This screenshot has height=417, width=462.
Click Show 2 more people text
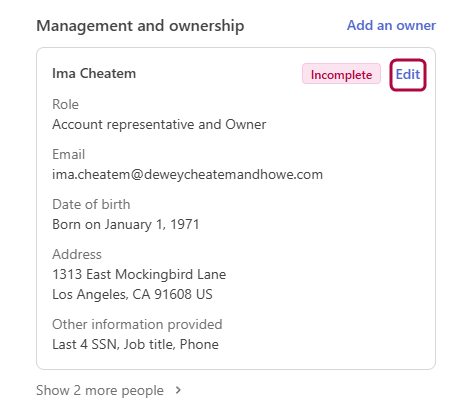click(100, 390)
